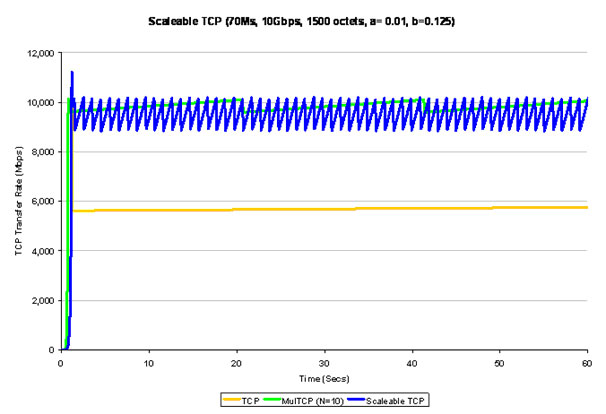Click the chart title "Scaleable TCP"
606x414 pixels.
pos(302,22)
